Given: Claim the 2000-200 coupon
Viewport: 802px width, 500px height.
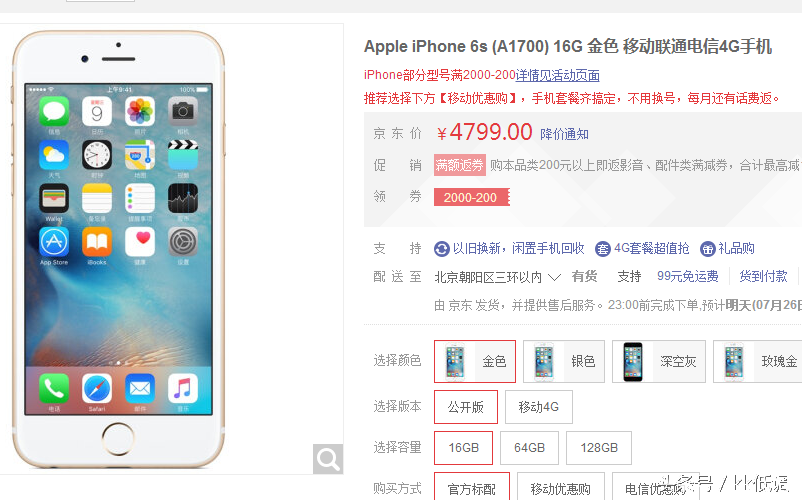Looking at the screenshot, I should click(472, 197).
